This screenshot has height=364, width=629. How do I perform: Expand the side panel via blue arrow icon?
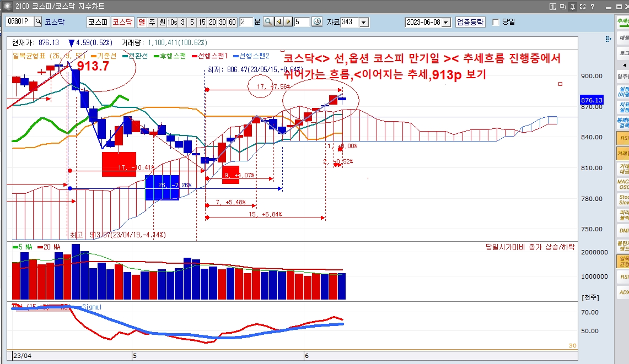click(608, 39)
